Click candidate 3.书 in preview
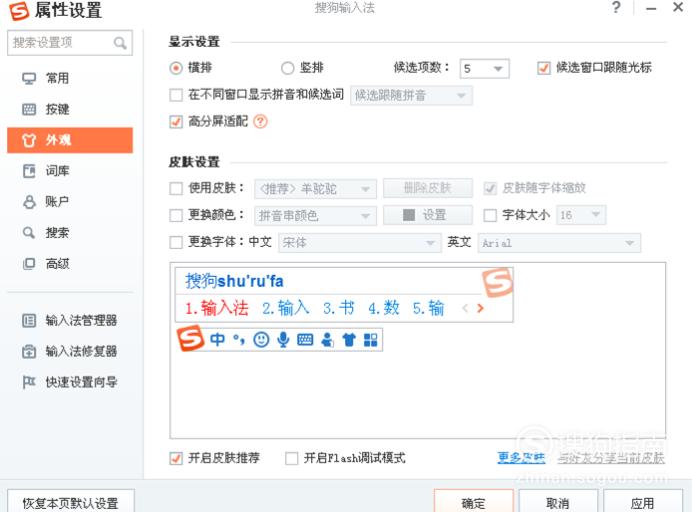This screenshot has height=512, width=692. tap(338, 308)
